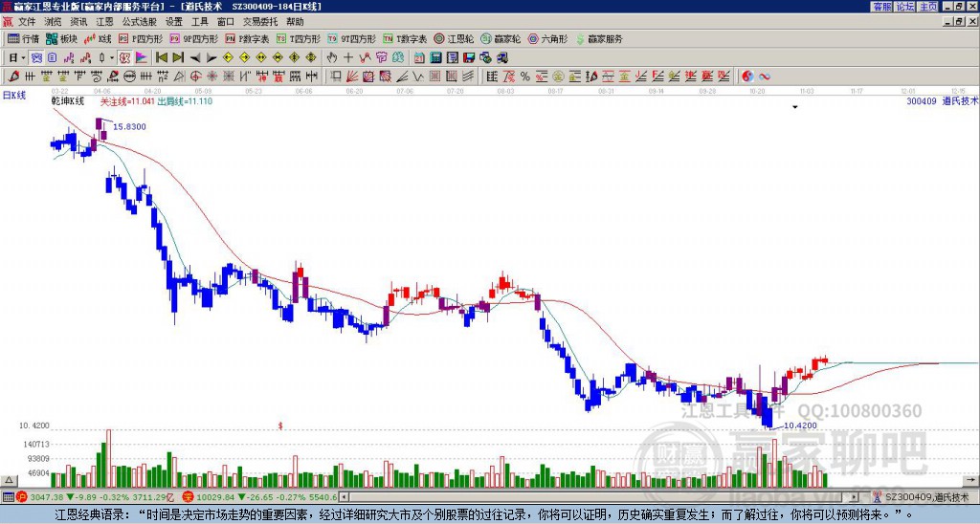The image size is (980, 524).
Task: Open the 江恩 menu
Action: pyautogui.click(x=105, y=22)
